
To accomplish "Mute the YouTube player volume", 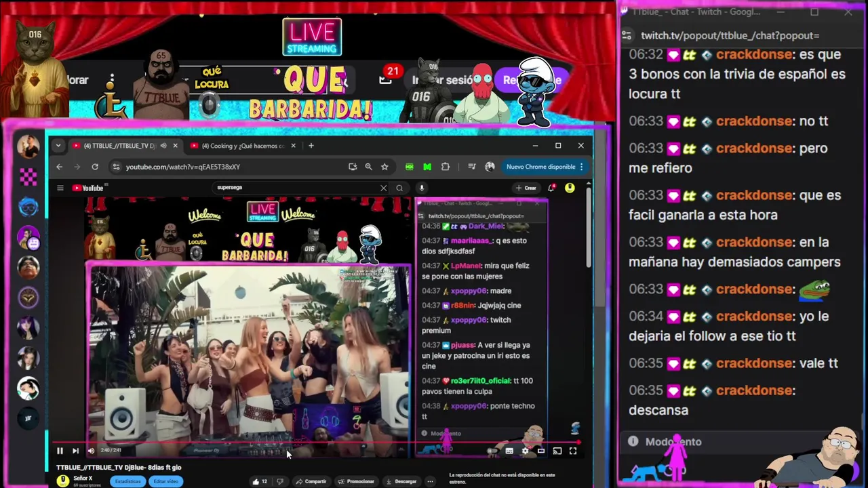I will (91, 451).
